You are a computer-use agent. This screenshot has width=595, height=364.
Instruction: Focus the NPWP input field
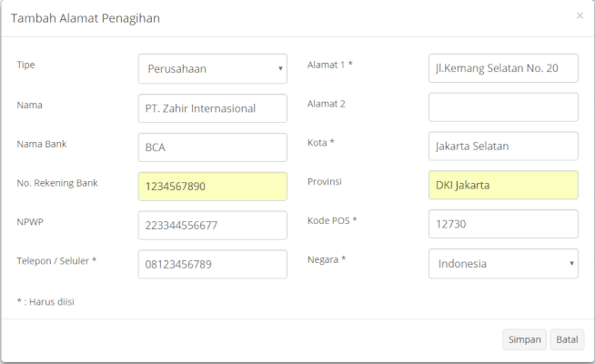click(212, 225)
